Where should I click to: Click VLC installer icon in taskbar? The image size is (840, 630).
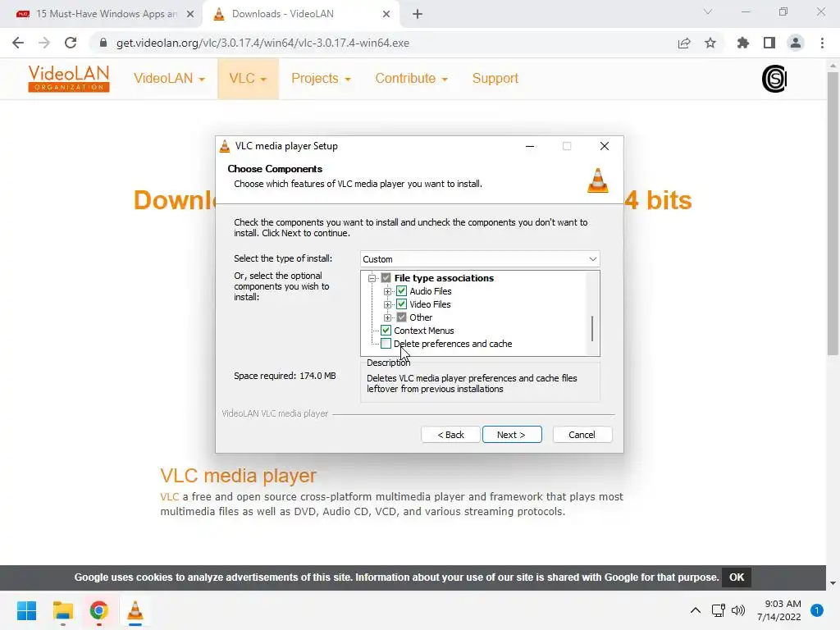click(x=135, y=610)
